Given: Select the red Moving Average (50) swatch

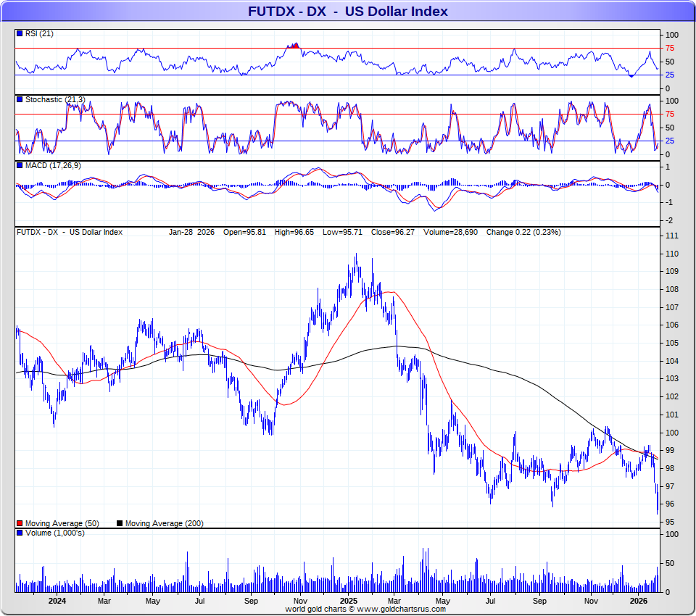Looking at the screenshot, I should coord(20,523).
